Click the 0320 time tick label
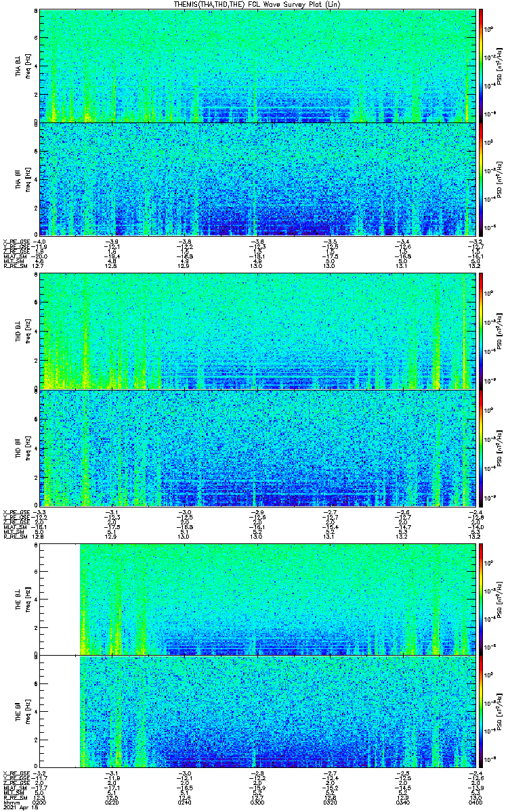The image size is (508, 812). 329,803
